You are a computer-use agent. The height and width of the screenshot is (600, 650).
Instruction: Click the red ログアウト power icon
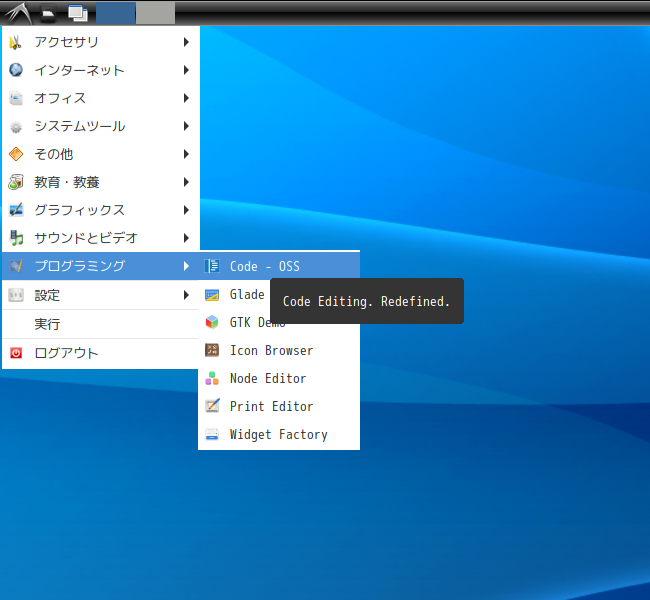16,353
